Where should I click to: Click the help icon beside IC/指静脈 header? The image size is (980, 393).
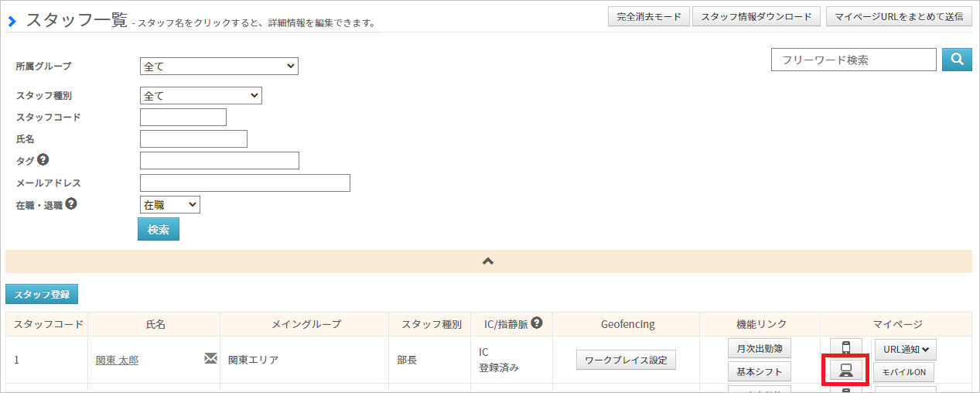pos(537,323)
